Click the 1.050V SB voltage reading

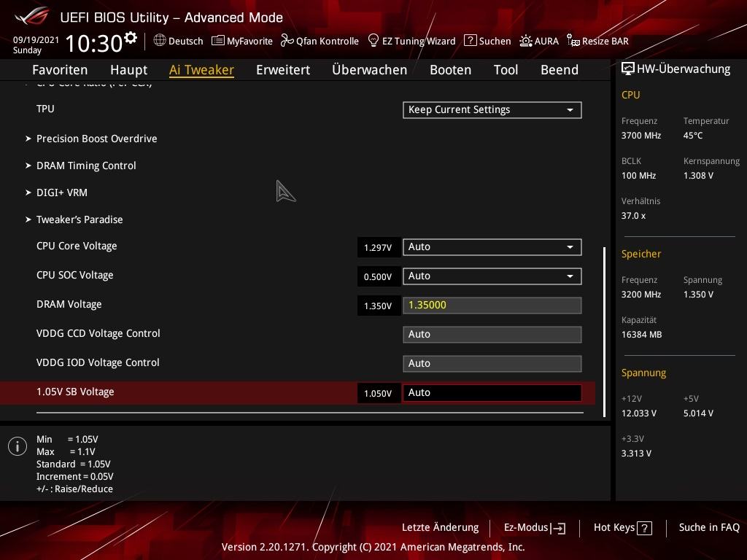379,393
